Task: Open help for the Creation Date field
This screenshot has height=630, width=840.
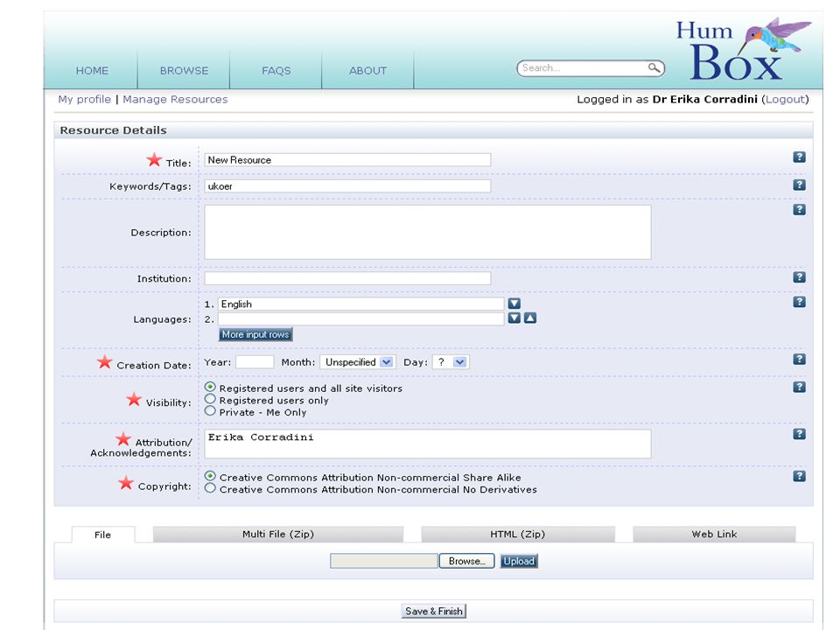Action: [799, 359]
